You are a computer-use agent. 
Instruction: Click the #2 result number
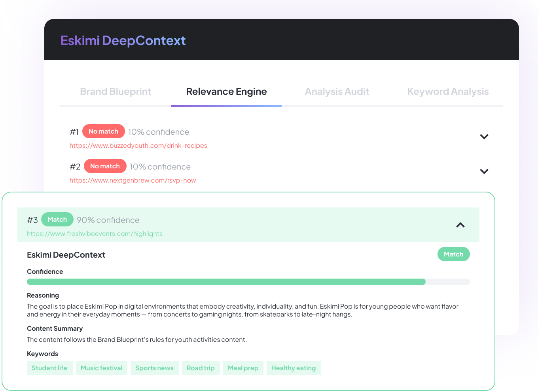click(x=75, y=167)
